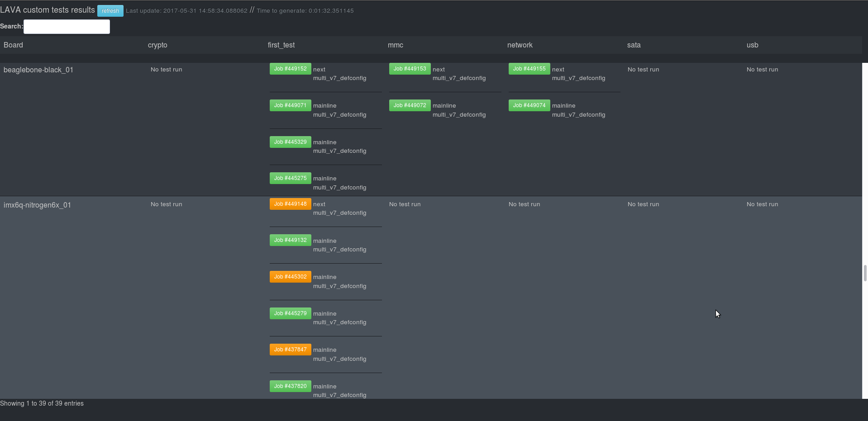Sort by the network column header
868x421 pixels.
click(x=520, y=45)
